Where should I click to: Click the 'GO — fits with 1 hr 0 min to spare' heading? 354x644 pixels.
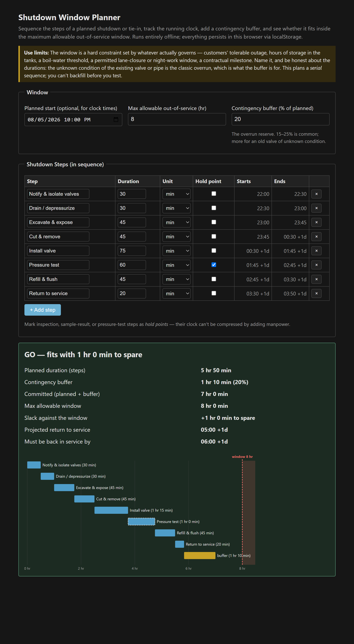pos(83,355)
